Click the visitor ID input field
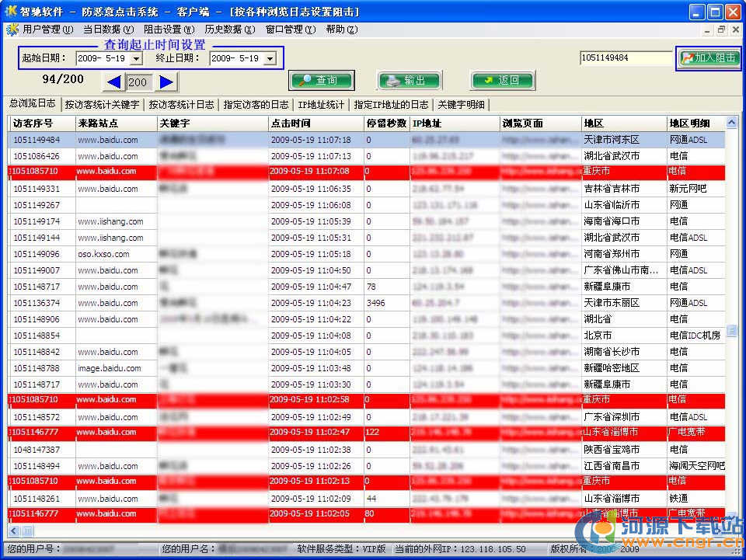Screen dimensions: 746x560 coord(625,57)
